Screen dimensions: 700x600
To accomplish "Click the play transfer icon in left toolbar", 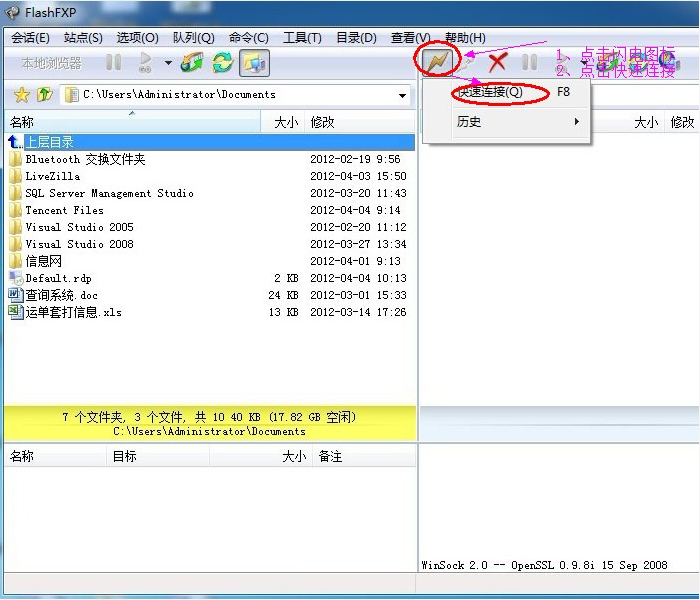I will coord(145,62).
